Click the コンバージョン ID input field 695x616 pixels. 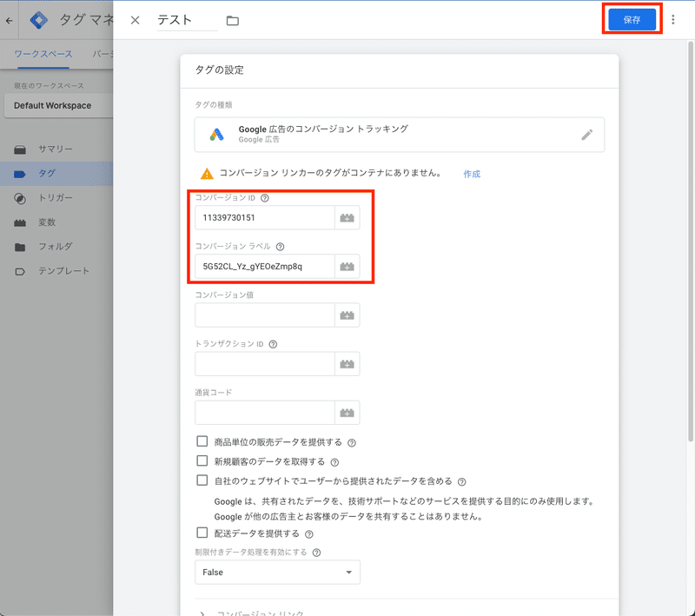[265, 217]
